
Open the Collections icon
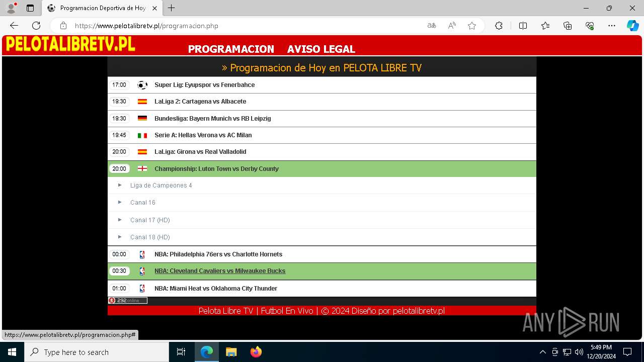tap(568, 26)
